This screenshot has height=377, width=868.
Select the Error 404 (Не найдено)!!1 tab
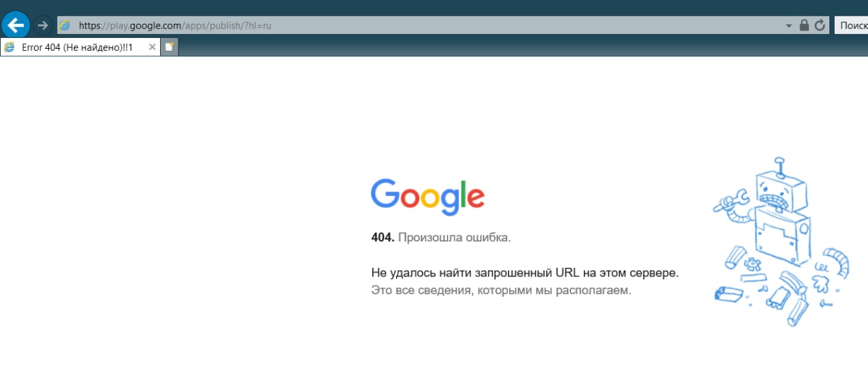(x=81, y=47)
